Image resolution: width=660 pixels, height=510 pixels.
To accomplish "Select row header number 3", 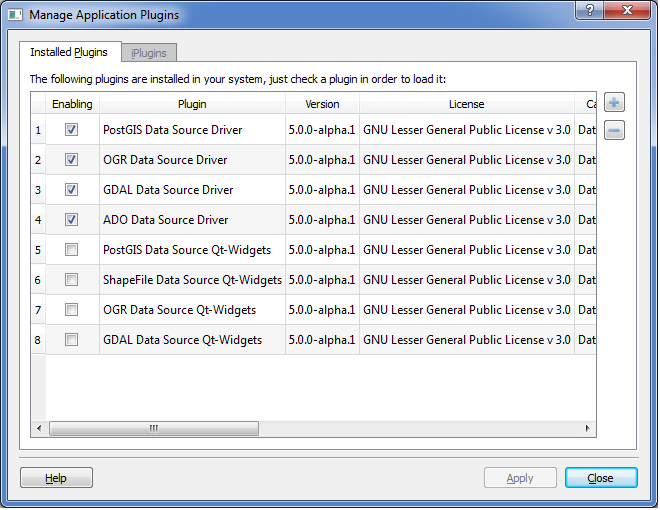I will pos(38,190).
